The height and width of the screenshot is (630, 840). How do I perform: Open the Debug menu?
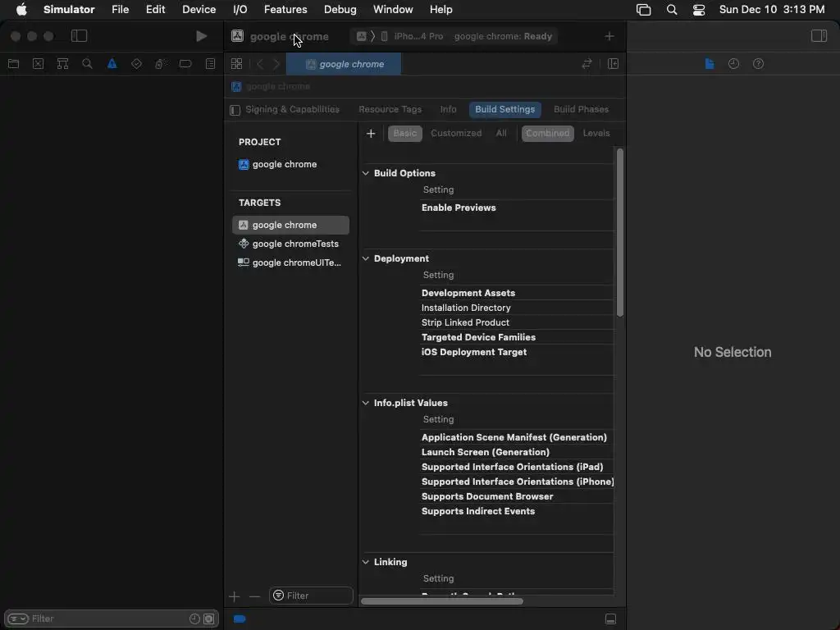(340, 10)
